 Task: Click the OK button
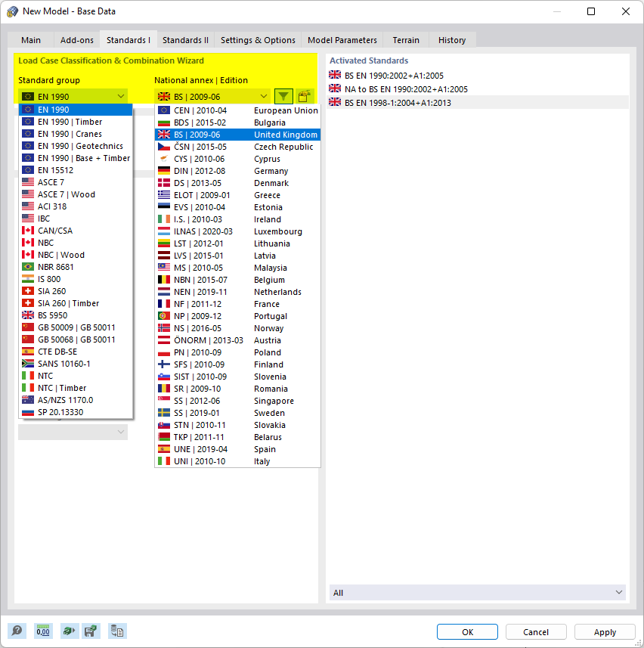467,632
